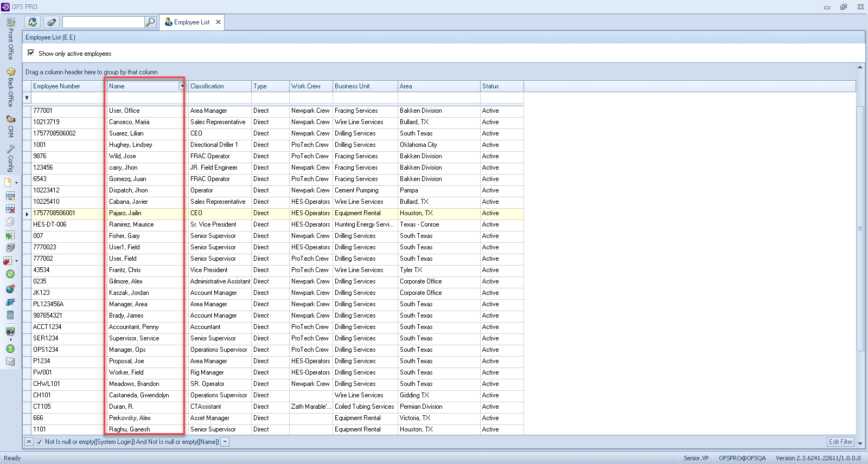
Task: Select the Frantz, Chris row
Action: tap(273, 270)
